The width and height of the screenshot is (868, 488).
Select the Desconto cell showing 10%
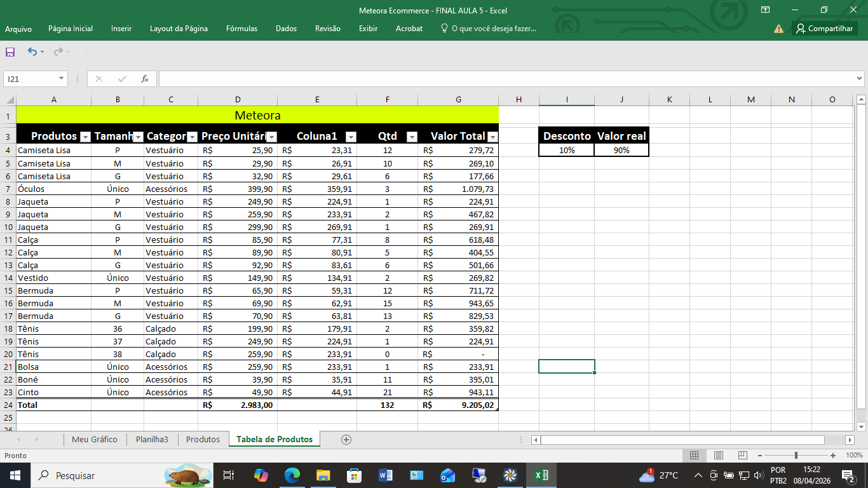567,150
